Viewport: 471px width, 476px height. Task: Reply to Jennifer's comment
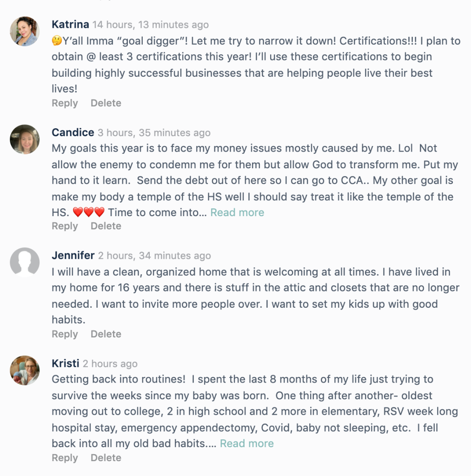point(65,334)
